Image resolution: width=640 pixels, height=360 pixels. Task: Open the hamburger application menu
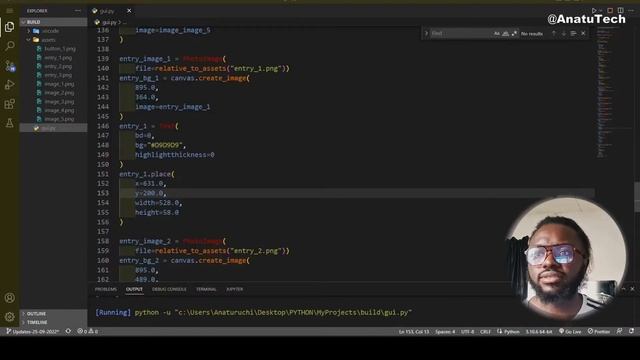point(9,11)
